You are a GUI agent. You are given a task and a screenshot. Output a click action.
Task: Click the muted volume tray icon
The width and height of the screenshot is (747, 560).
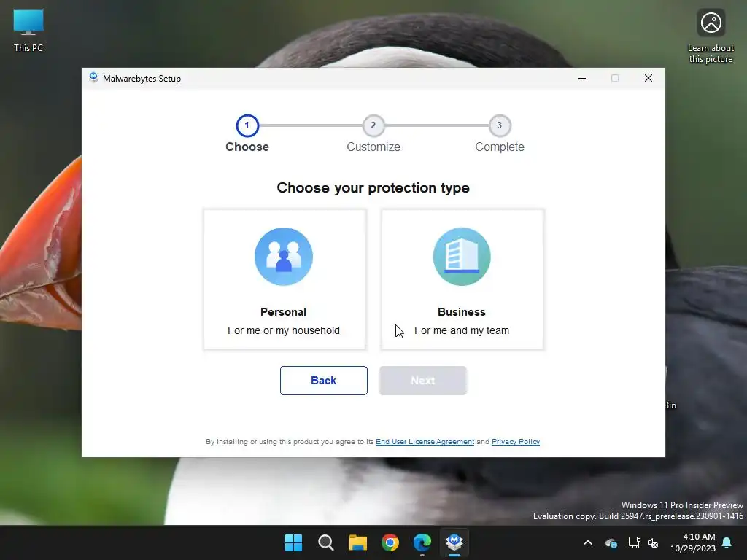click(x=653, y=542)
